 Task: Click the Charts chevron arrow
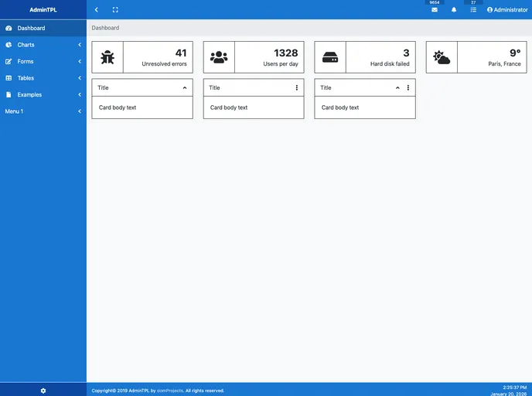click(80, 45)
